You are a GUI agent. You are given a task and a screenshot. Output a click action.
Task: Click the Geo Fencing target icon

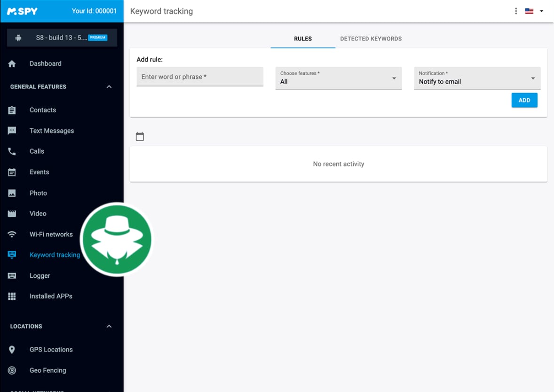pyautogui.click(x=12, y=370)
